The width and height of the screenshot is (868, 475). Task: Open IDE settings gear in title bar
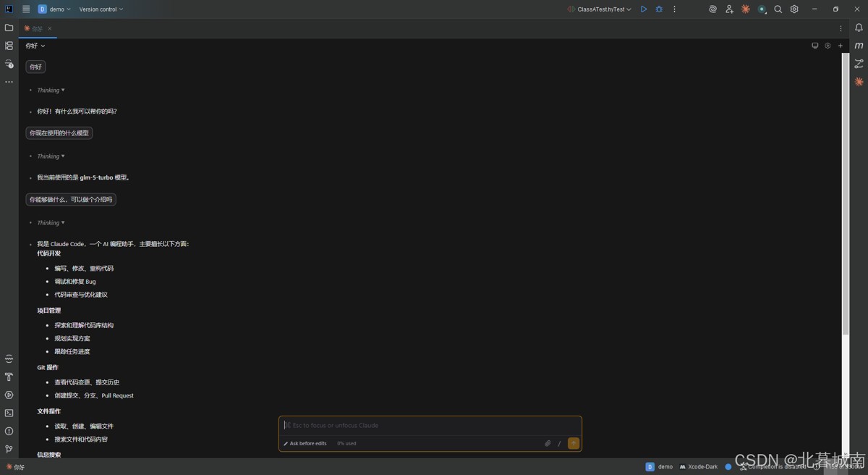[794, 9]
